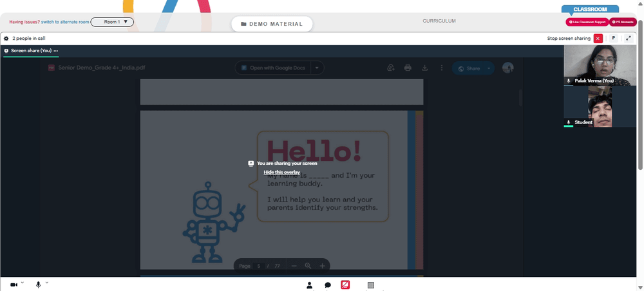Click the 'You are sharing your screen' message
The image size is (644, 291).
pyautogui.click(x=287, y=164)
